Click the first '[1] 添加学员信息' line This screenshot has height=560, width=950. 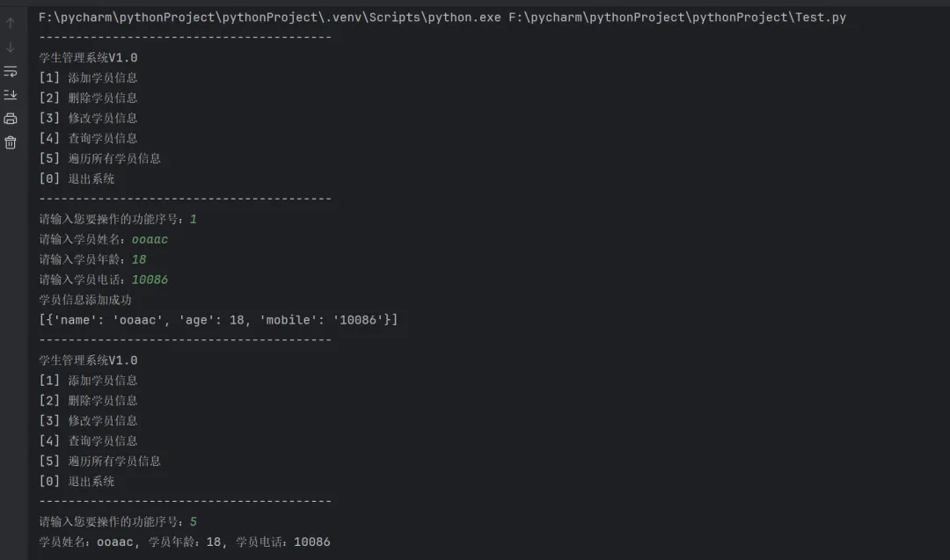pyautogui.click(x=88, y=77)
